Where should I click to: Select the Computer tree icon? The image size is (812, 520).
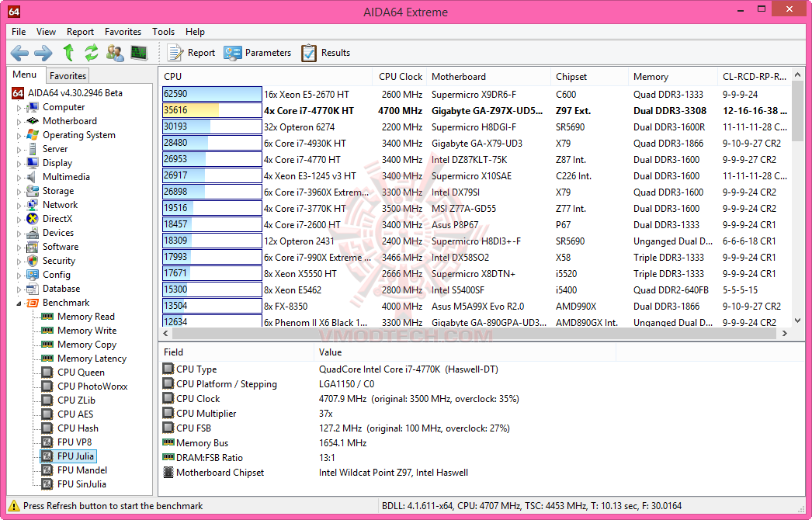click(33, 107)
